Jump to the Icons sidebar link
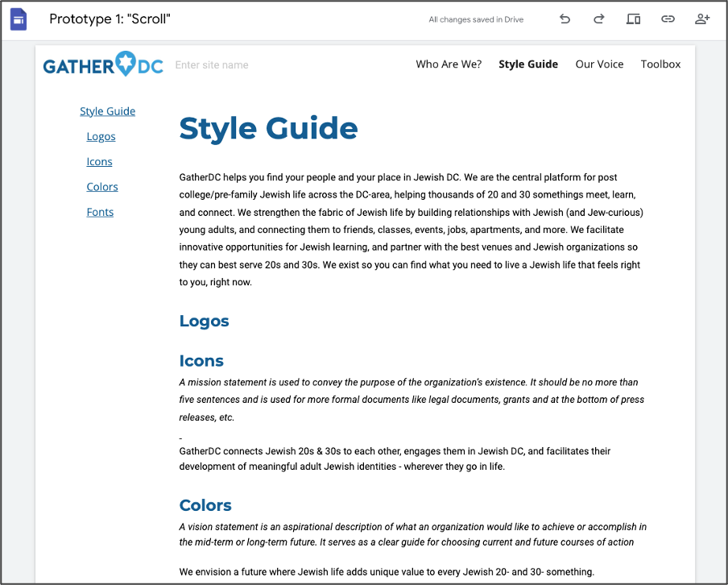 tap(99, 161)
